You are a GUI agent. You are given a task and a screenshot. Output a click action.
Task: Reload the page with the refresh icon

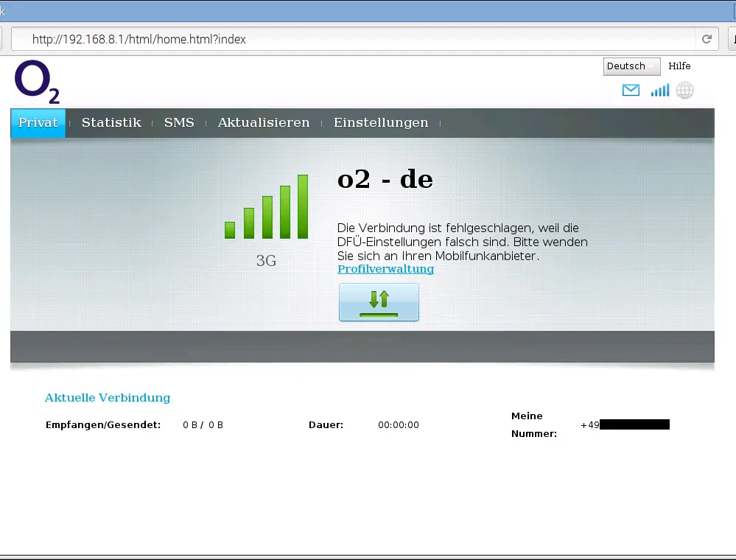pos(707,39)
